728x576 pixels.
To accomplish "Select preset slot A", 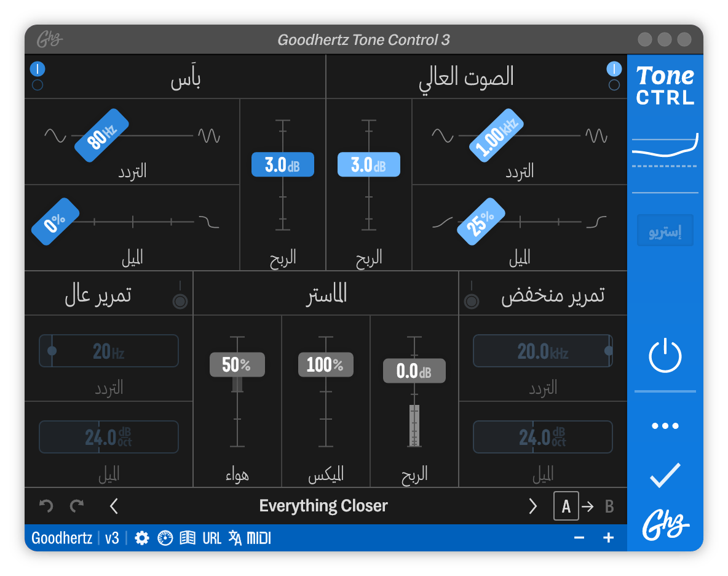I will pyautogui.click(x=566, y=505).
